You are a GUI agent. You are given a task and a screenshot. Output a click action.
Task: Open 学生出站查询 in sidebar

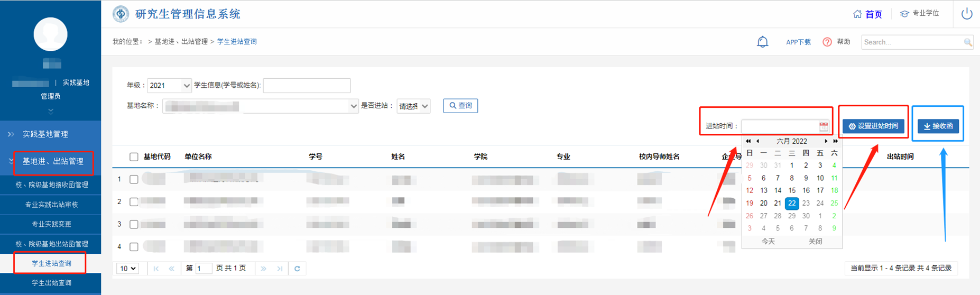(51, 283)
